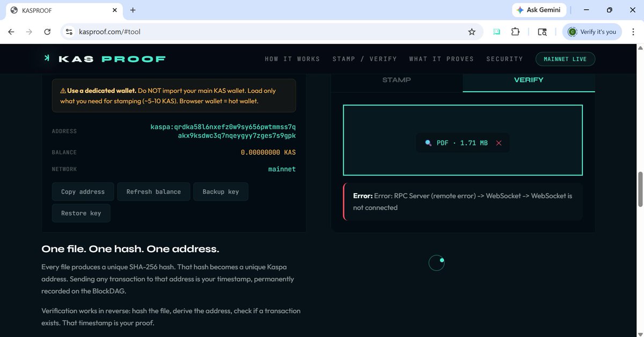644x337 pixels.
Task: Click the kaspa wallet address text
Action: (x=223, y=131)
